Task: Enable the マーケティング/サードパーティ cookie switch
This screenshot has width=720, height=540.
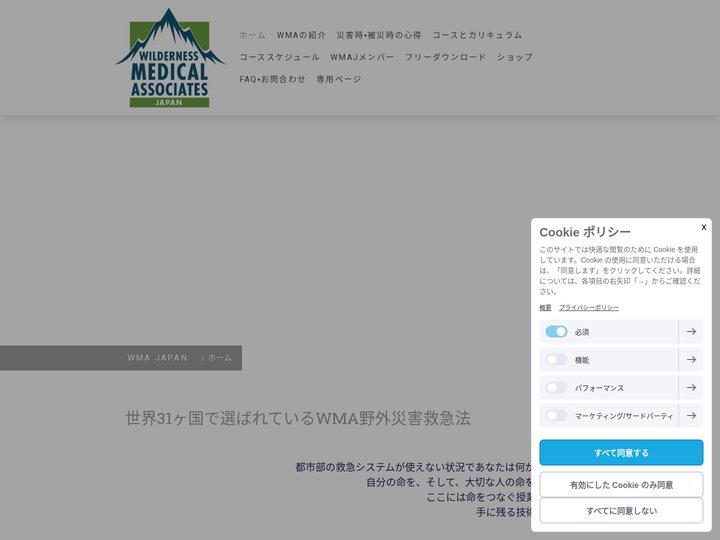Action: pos(556,416)
